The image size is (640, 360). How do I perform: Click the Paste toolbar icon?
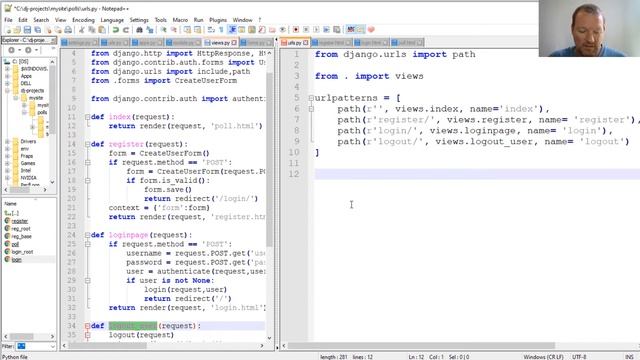(102, 30)
